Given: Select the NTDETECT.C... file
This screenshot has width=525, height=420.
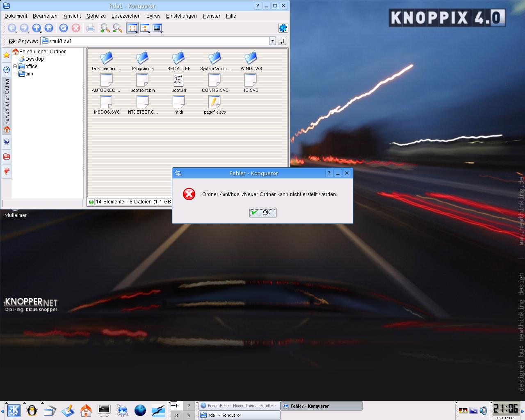Looking at the screenshot, I should [143, 105].
